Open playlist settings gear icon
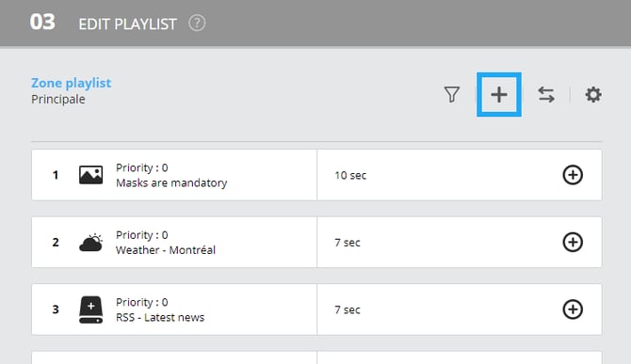 click(593, 95)
